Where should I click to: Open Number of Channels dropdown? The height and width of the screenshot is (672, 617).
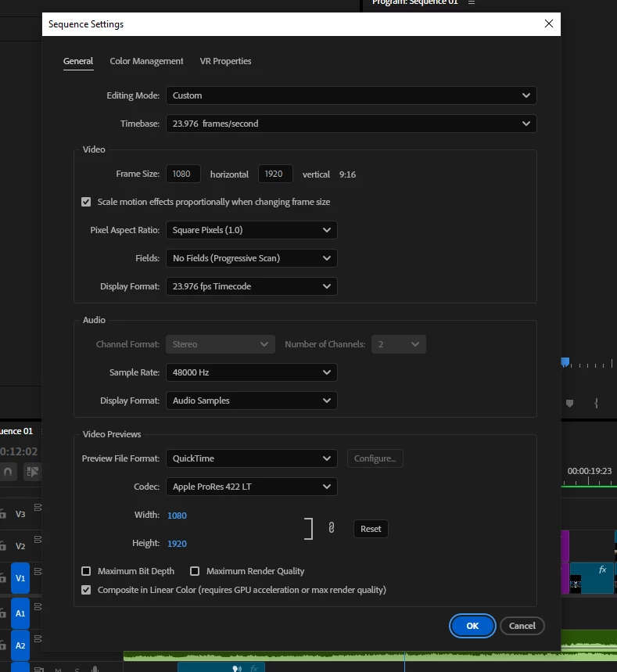point(399,344)
